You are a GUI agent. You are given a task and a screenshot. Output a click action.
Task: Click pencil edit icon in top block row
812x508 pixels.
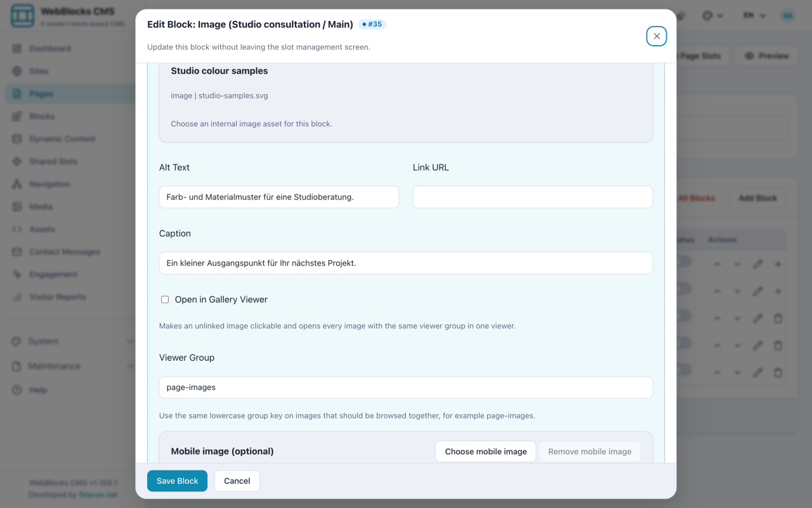click(x=757, y=264)
